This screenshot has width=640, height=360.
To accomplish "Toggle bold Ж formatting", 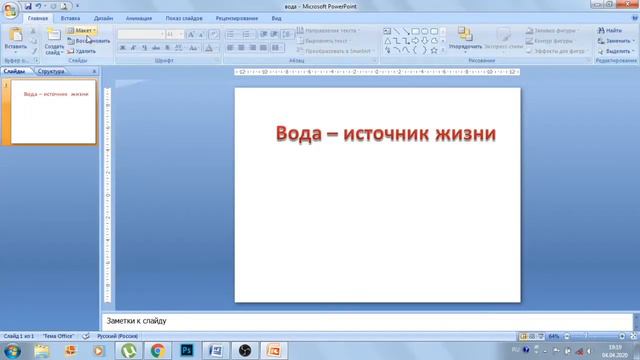I will coord(122,48).
